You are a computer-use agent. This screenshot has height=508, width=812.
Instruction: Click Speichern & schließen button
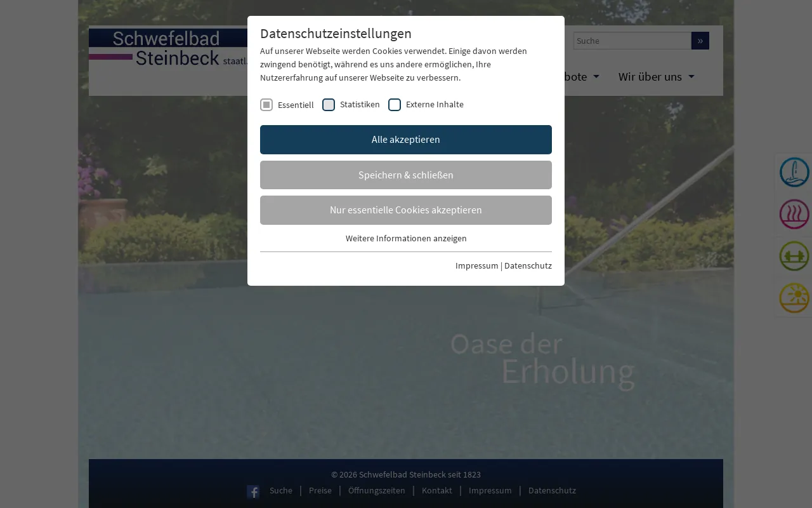(x=406, y=175)
